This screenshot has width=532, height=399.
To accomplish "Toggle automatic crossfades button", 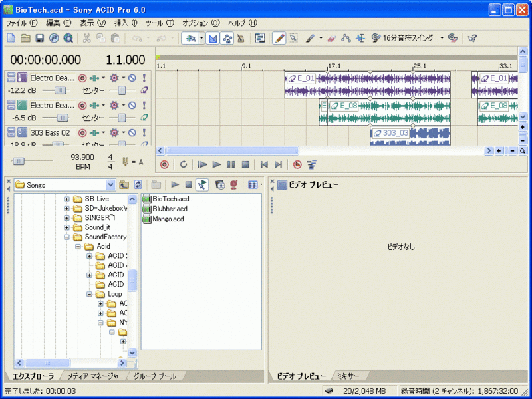I will pos(213,38).
